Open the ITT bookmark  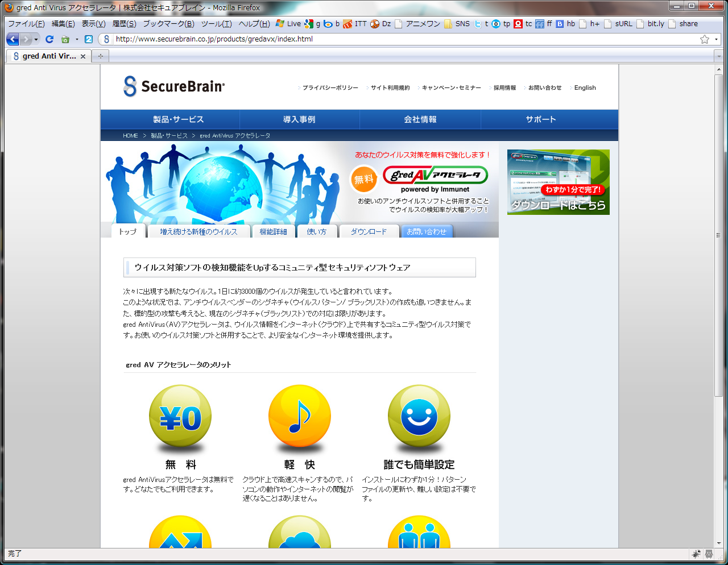point(355,24)
